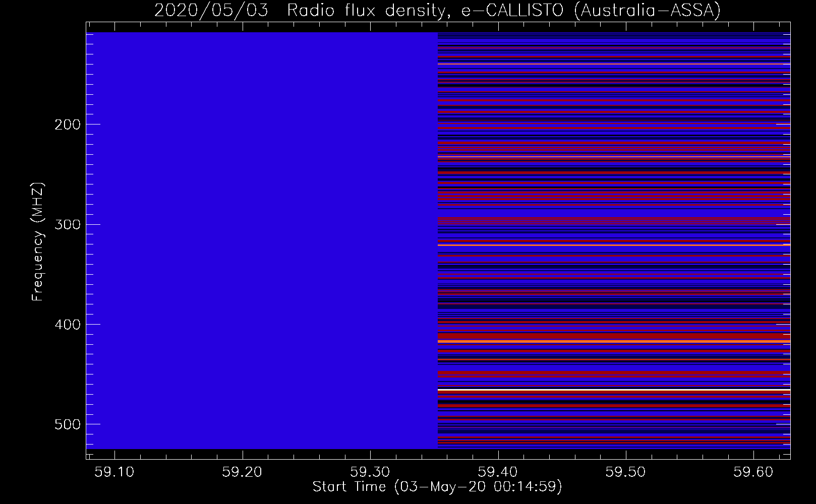Click the 300 frequency tick label

click(x=67, y=224)
